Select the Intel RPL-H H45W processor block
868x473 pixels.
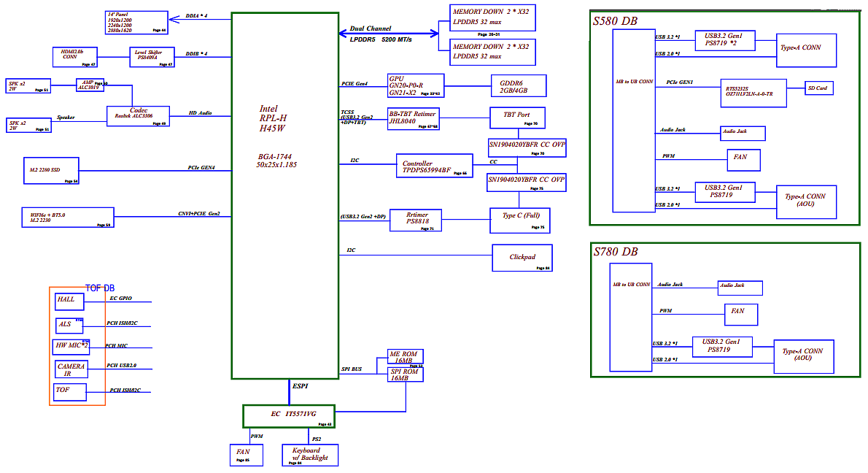coord(285,196)
